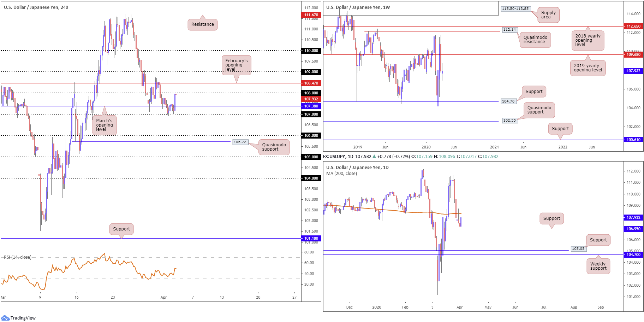The width and height of the screenshot is (644, 322).
Task: Click the Support callout above 100.610
Action: click(560, 129)
